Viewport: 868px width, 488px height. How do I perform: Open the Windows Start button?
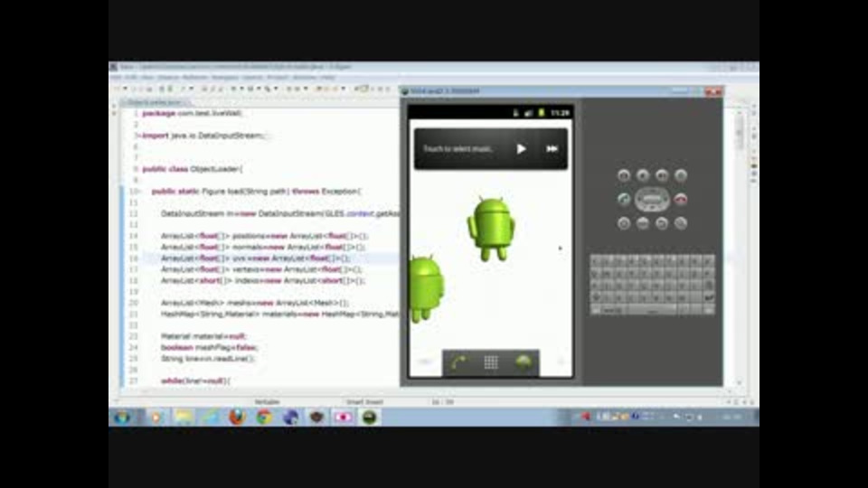[122, 417]
